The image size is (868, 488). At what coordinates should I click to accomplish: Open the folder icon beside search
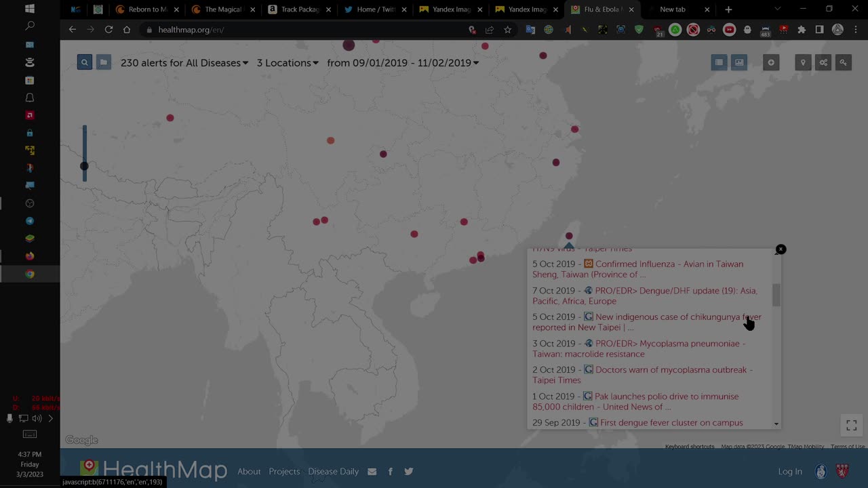103,62
